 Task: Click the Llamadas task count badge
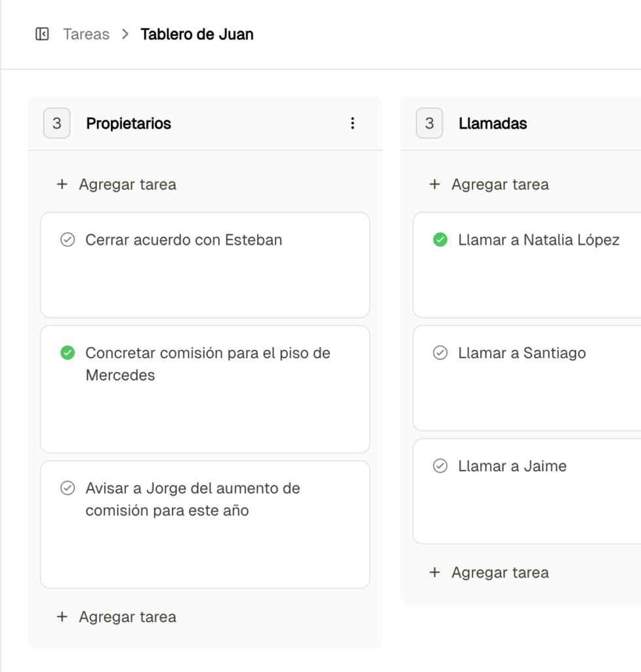pyautogui.click(x=430, y=123)
